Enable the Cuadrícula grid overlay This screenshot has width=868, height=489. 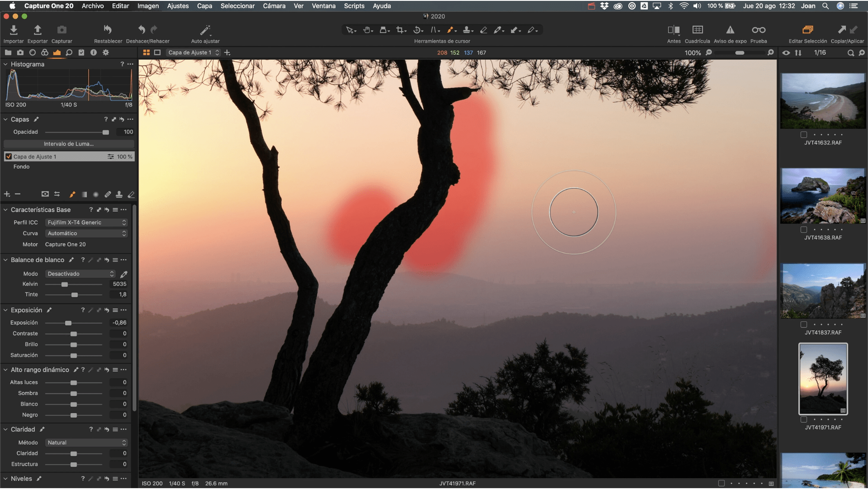[x=697, y=30]
